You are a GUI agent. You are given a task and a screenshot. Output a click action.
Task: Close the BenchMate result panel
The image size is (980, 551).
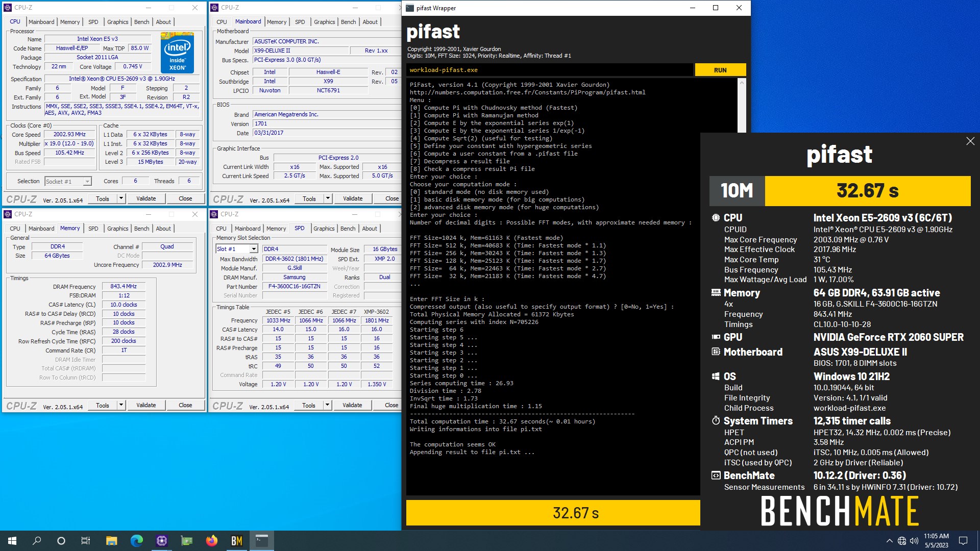[970, 141]
